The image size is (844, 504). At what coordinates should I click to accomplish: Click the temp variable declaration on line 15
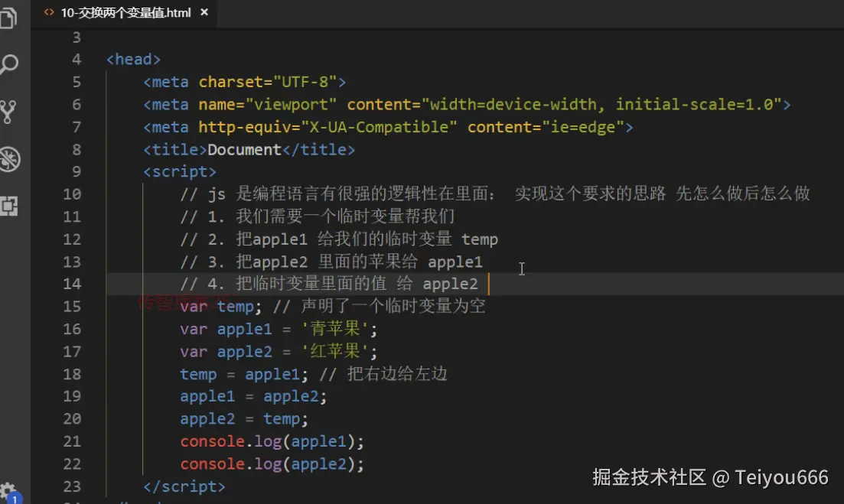235,307
